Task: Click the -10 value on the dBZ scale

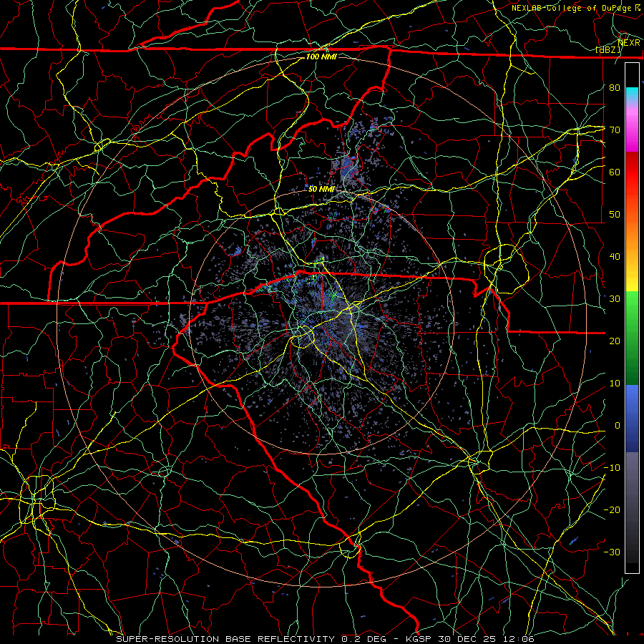Action: [x=612, y=468]
